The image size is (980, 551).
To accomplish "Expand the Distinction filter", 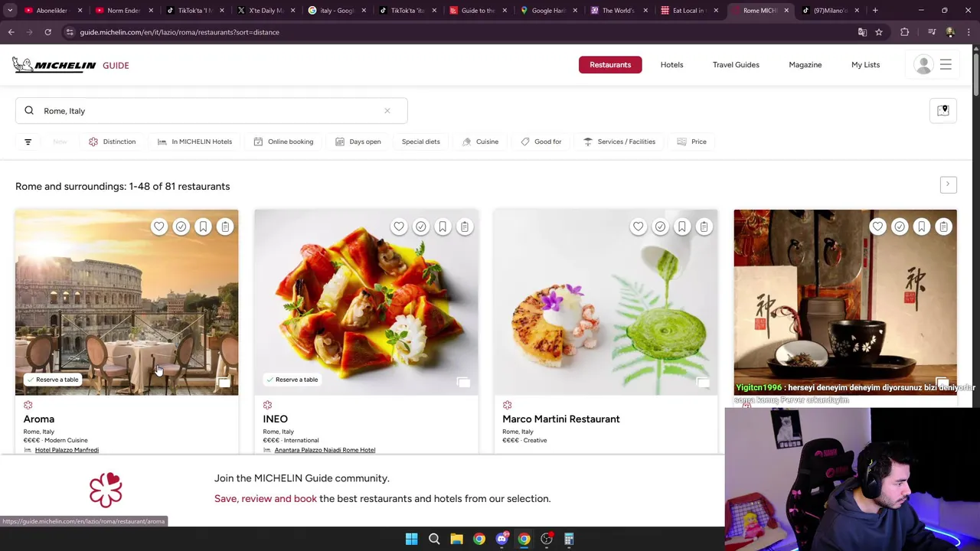I will 113,142.
